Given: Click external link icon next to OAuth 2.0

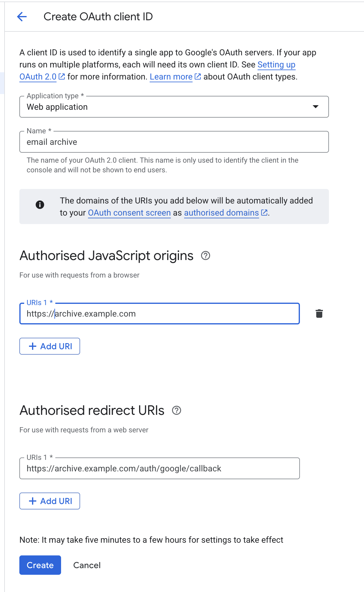Looking at the screenshot, I should 62,77.
